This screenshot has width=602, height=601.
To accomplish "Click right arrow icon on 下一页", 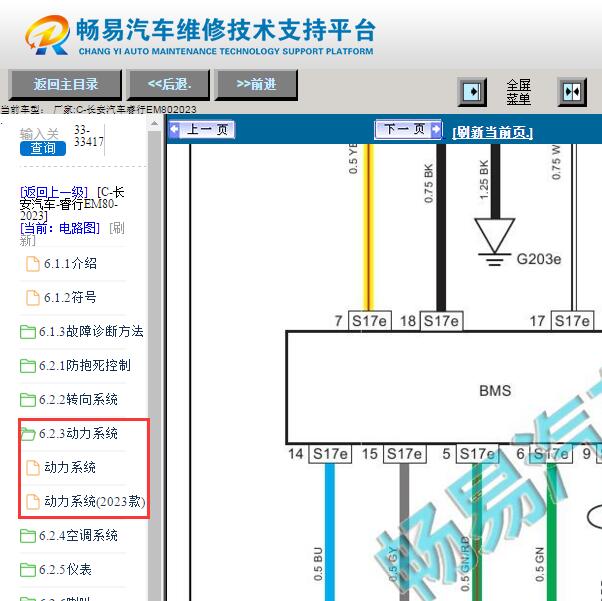I will [x=436, y=129].
